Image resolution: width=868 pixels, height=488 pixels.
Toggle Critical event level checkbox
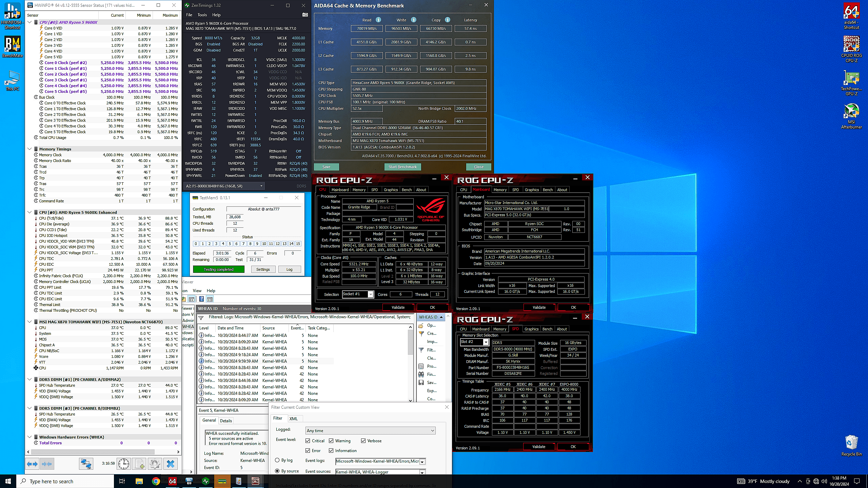pyautogui.click(x=308, y=441)
